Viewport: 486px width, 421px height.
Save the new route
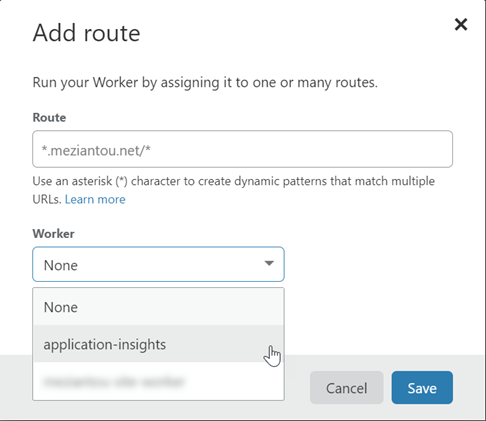[x=422, y=388]
